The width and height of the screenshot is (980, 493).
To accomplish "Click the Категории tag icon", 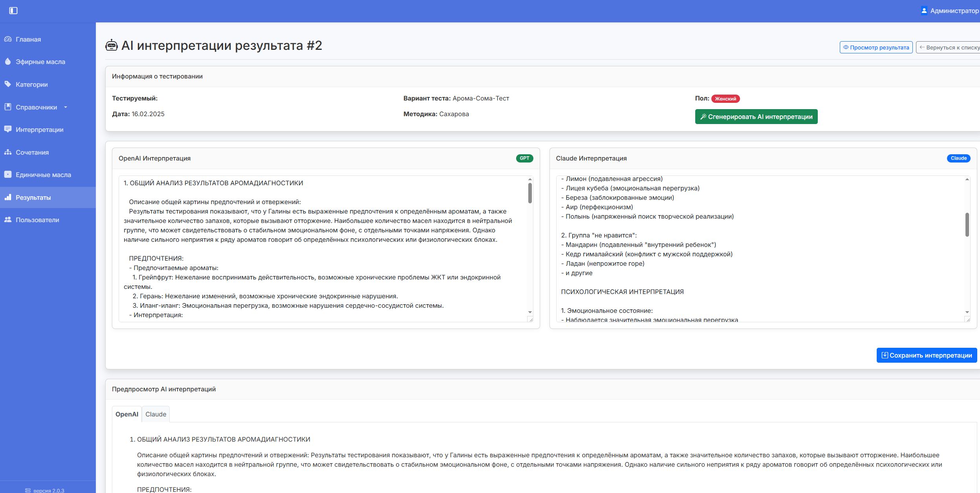I will click(x=8, y=84).
